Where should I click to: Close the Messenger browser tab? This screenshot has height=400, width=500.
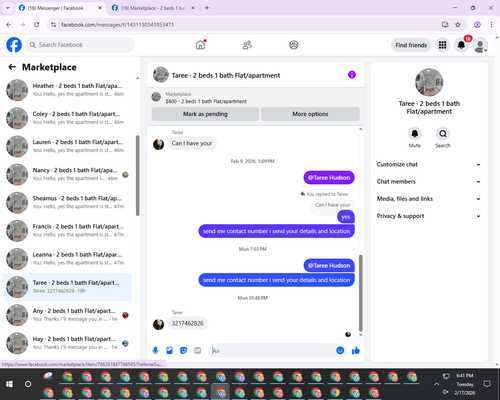tap(100, 8)
